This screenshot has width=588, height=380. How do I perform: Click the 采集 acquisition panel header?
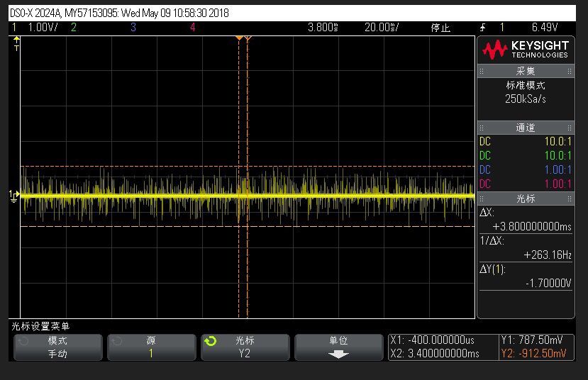pyautogui.click(x=526, y=71)
